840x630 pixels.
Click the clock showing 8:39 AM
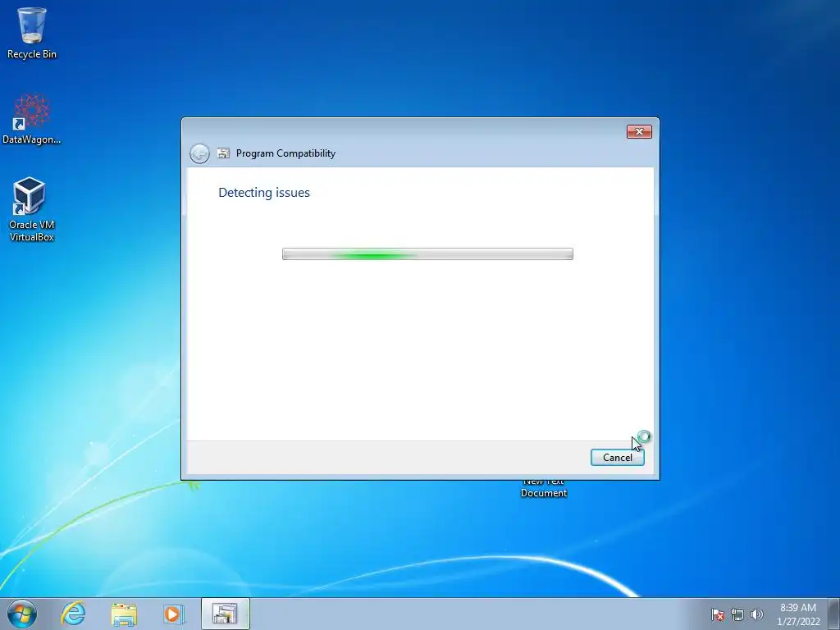[798, 614]
